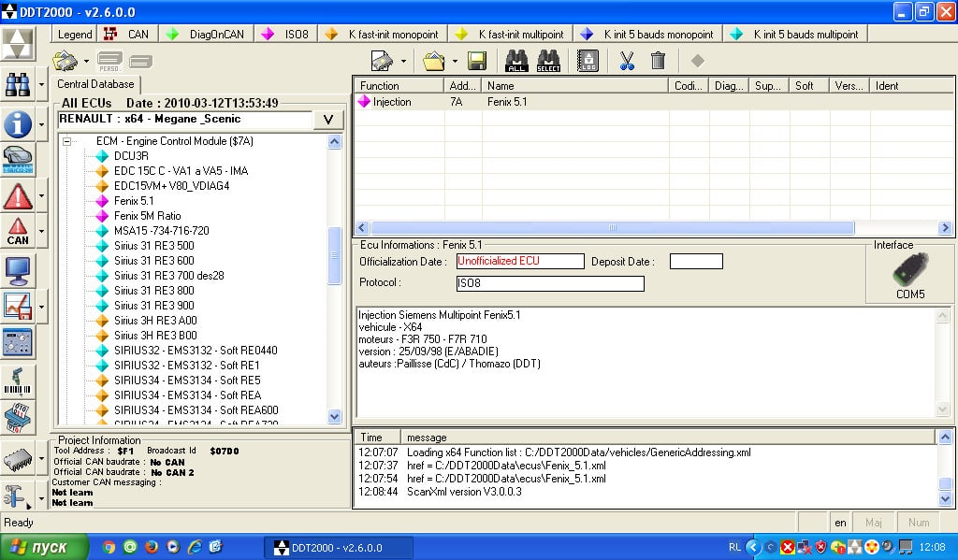This screenshot has width=958, height=560.
Task: Click the CAN protocol legend item
Action: point(126,35)
